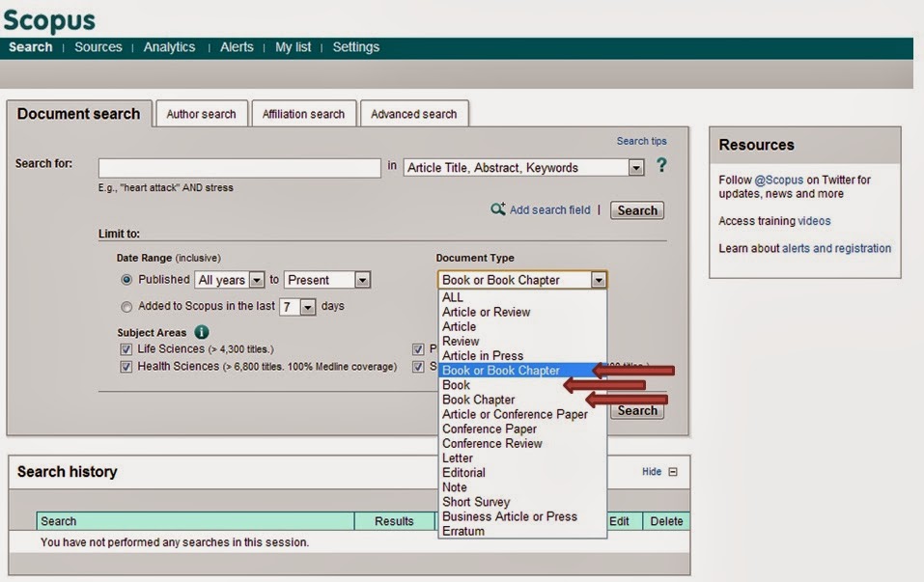Choose the Letter option
This screenshot has height=582, width=924.
(x=522, y=458)
